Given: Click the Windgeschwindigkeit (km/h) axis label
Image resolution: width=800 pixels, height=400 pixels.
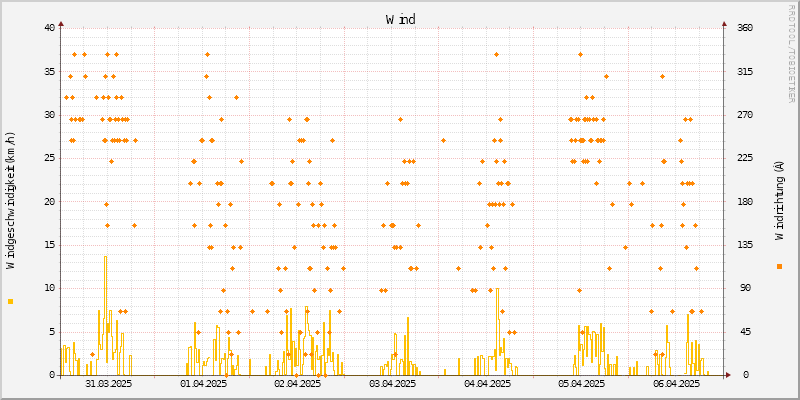Looking at the screenshot, I should 11,200.
